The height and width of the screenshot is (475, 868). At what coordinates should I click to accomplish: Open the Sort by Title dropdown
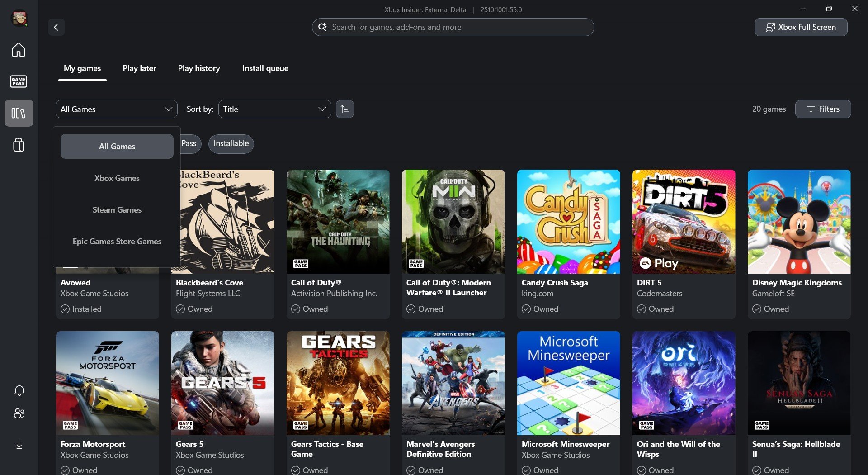[274, 109]
